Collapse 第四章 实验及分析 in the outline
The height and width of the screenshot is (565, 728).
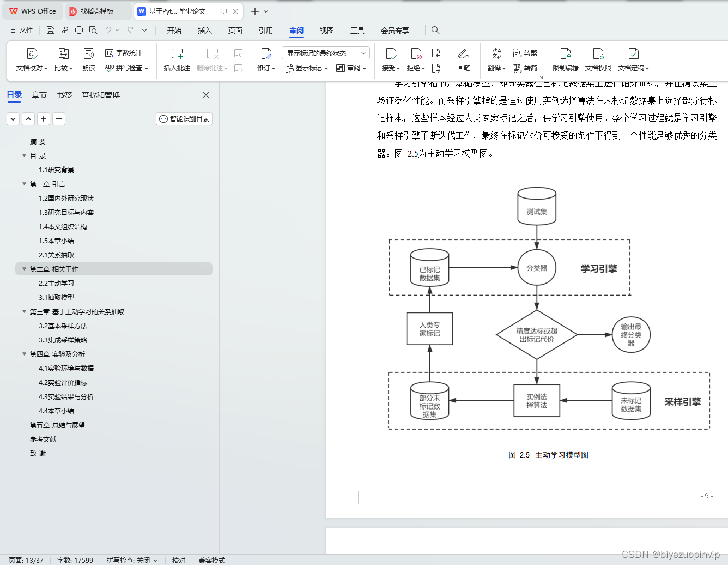click(24, 354)
